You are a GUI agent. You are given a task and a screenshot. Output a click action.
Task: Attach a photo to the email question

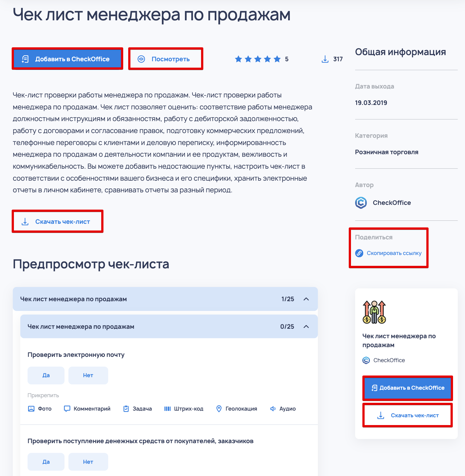point(31,409)
